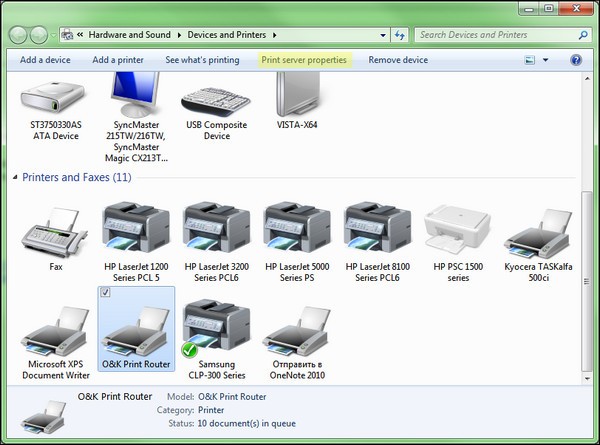The height and width of the screenshot is (445, 600).
Task: Click the Search Devices and Printers field
Action: coord(490,35)
